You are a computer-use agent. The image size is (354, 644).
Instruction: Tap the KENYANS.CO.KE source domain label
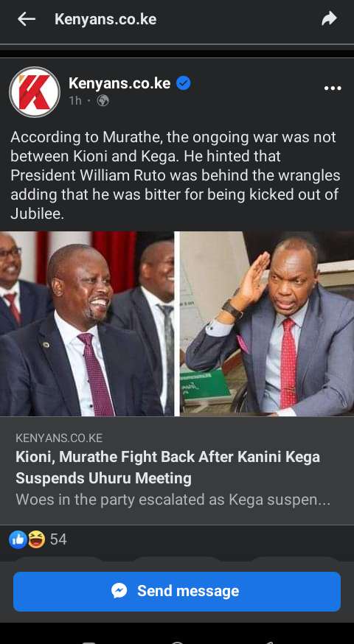pyautogui.click(x=59, y=438)
